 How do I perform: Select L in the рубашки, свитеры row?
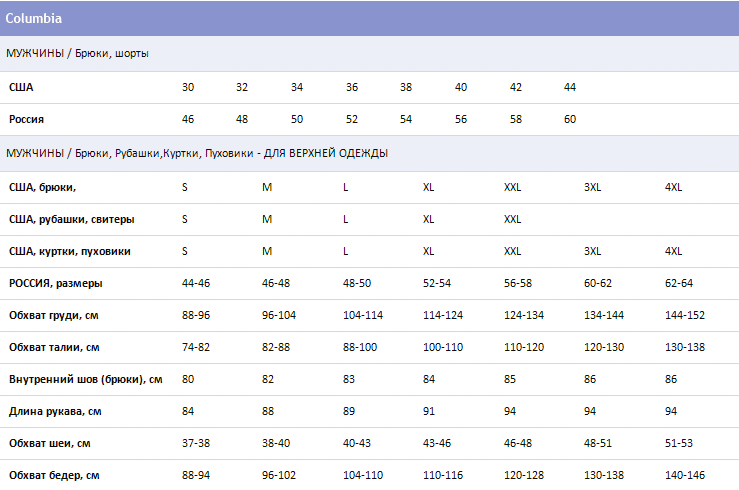(x=345, y=220)
